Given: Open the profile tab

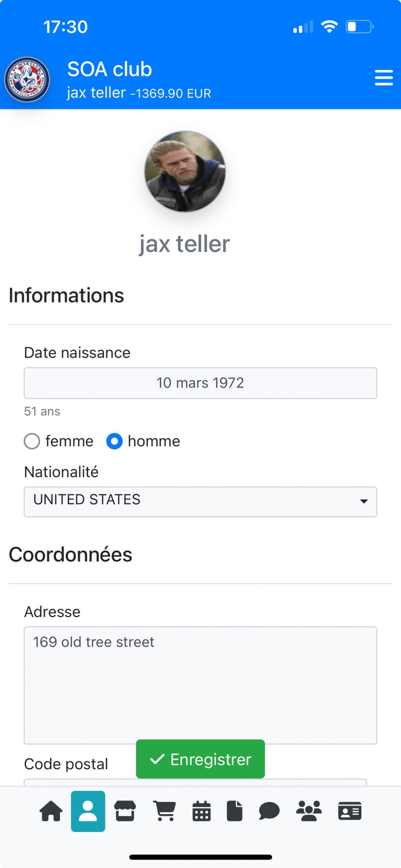Looking at the screenshot, I should point(88,811).
